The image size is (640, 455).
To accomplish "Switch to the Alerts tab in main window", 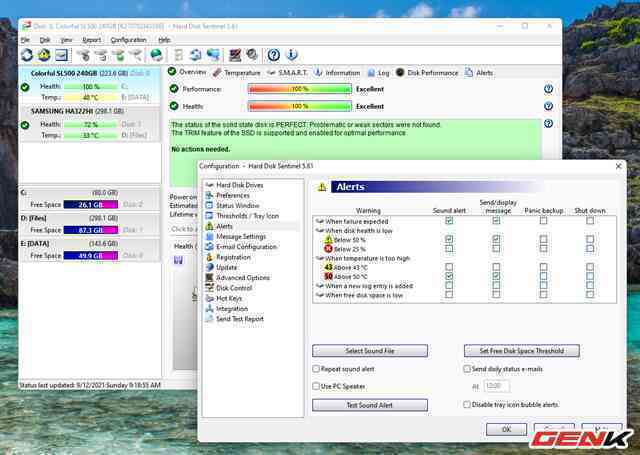I will [x=479, y=73].
